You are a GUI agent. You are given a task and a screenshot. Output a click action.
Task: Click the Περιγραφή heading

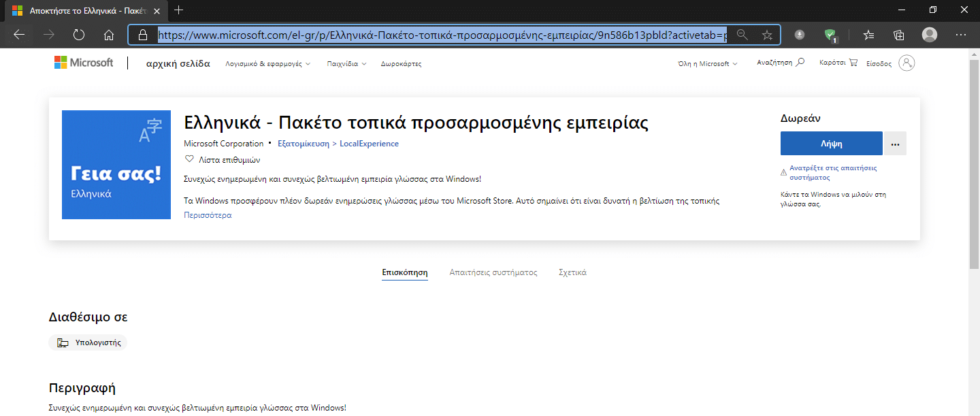pos(82,389)
